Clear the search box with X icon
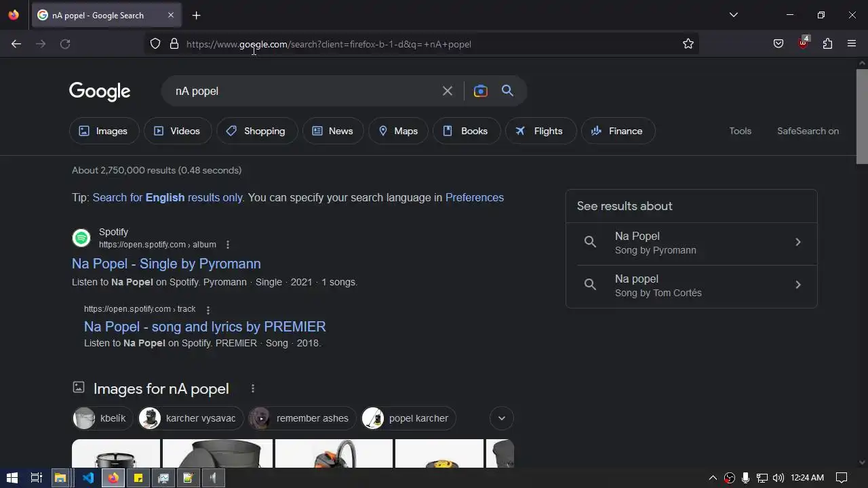Viewport: 868px width, 488px height. pyautogui.click(x=448, y=91)
